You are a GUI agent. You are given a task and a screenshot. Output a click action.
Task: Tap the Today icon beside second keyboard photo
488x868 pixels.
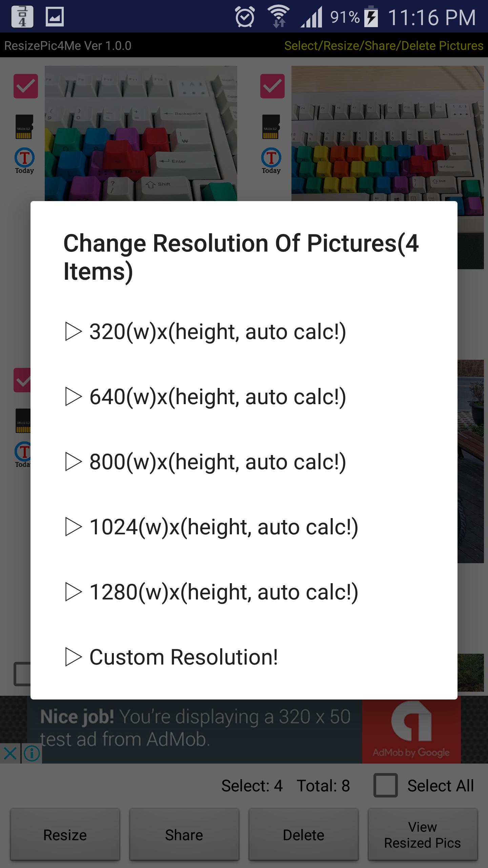pos(271,161)
